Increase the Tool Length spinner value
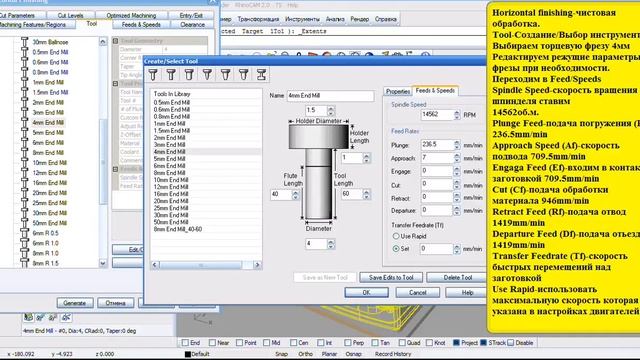Image resolution: width=640 pixels, height=360 pixels. tap(367, 192)
